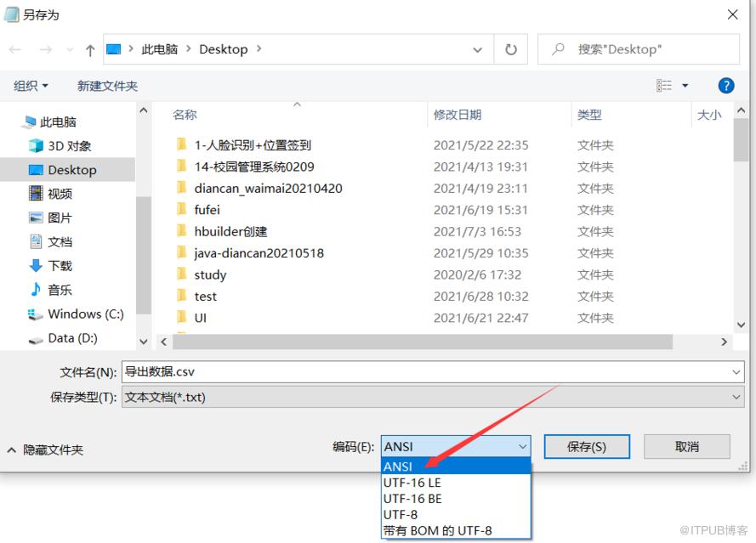Click the back navigation arrow
Screen dimensions: 756x543
point(15,49)
